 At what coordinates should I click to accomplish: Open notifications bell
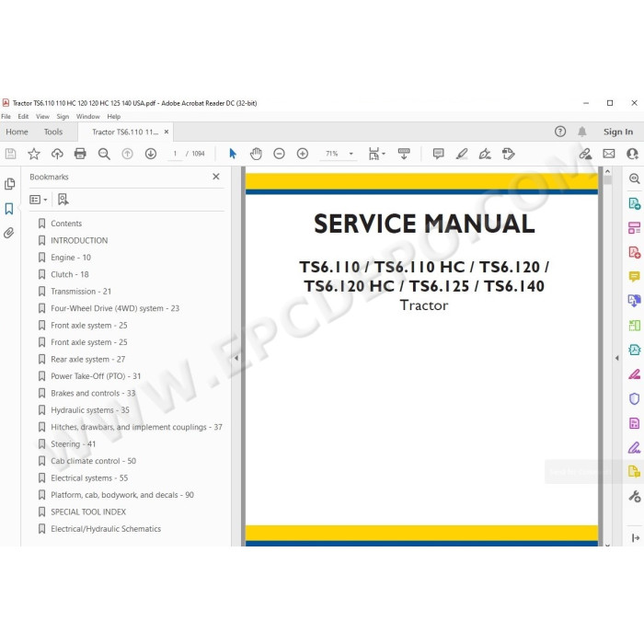tap(582, 132)
